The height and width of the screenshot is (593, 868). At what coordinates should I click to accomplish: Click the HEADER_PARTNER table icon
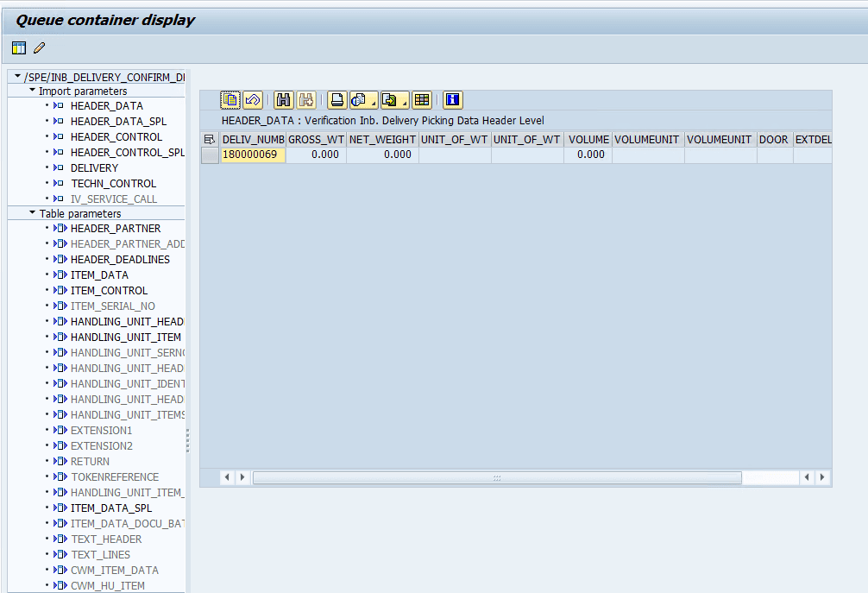pos(60,228)
